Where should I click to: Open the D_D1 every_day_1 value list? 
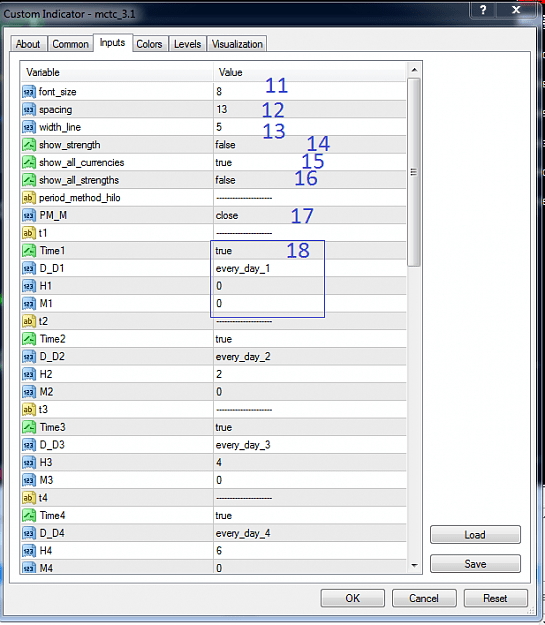tap(310, 269)
